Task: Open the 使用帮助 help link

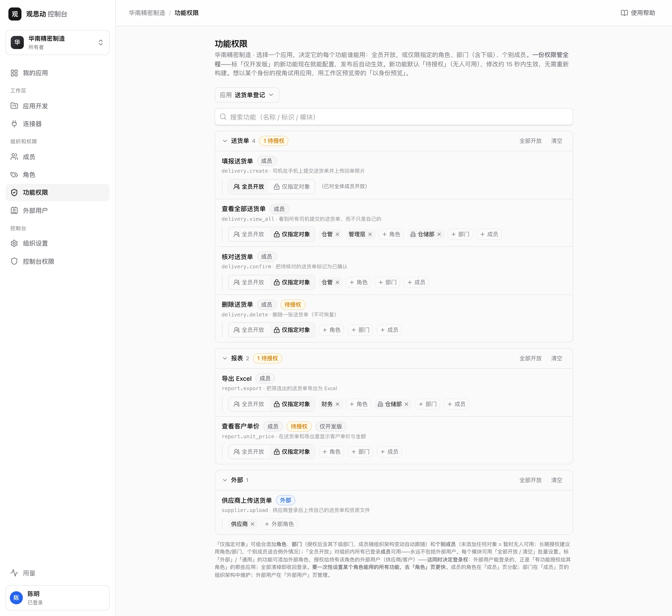Action: point(638,13)
